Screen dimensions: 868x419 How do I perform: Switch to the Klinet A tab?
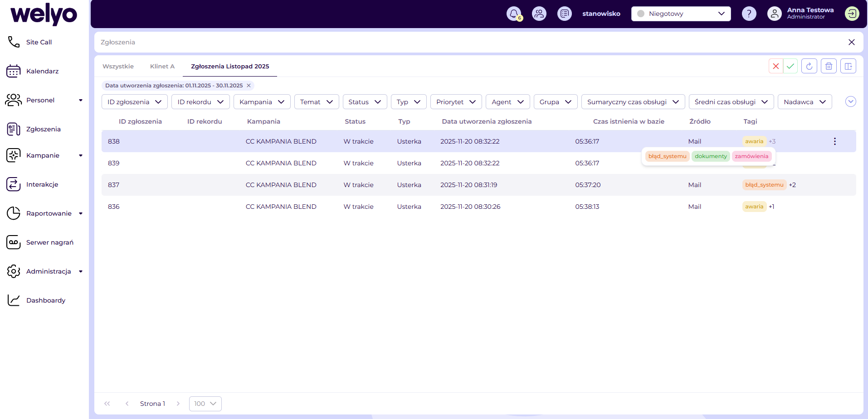click(x=162, y=66)
